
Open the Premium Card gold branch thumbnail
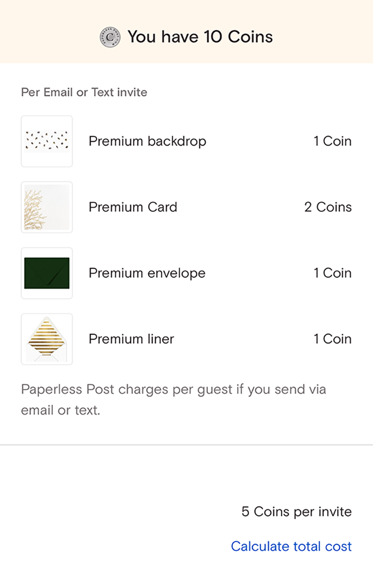(x=47, y=207)
